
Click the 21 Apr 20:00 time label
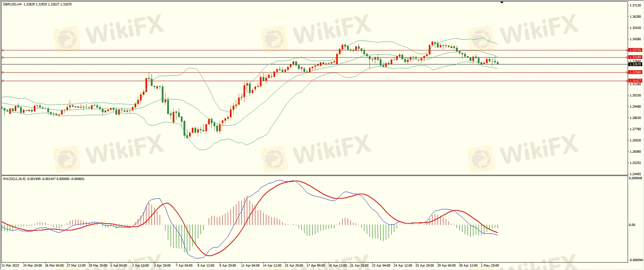pos(359,266)
